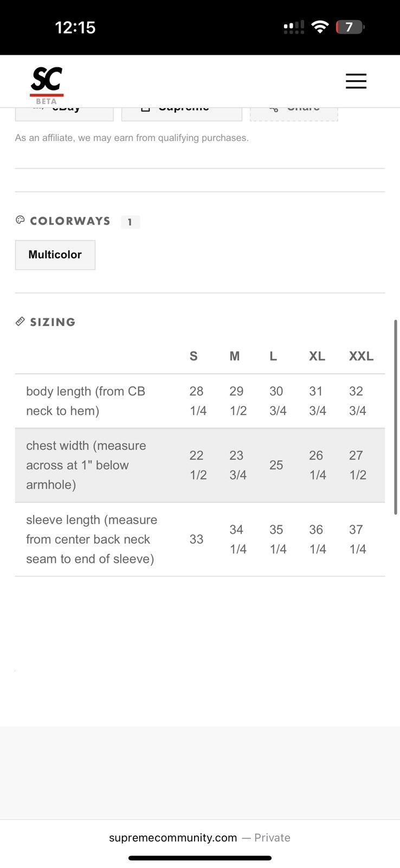The image size is (400, 868).
Task: Tap the cellular signal icon
Action: click(x=294, y=27)
